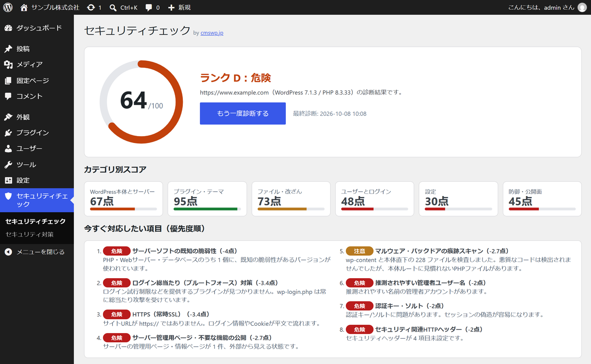Click the 固定ページ pages icon
Image resolution: width=591 pixels, height=364 pixels.
[x=8, y=81]
